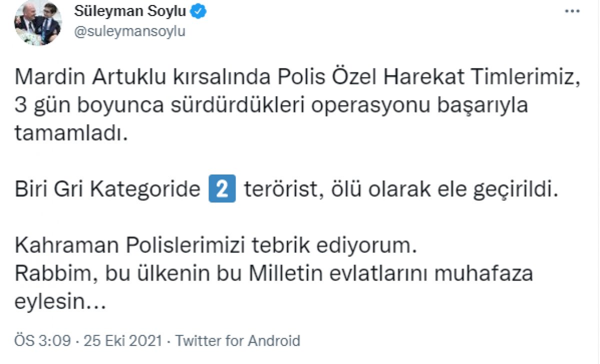Screen dimensions: 600x364
Task: Select the avatar thumbnail in the header
Action: (36, 22)
